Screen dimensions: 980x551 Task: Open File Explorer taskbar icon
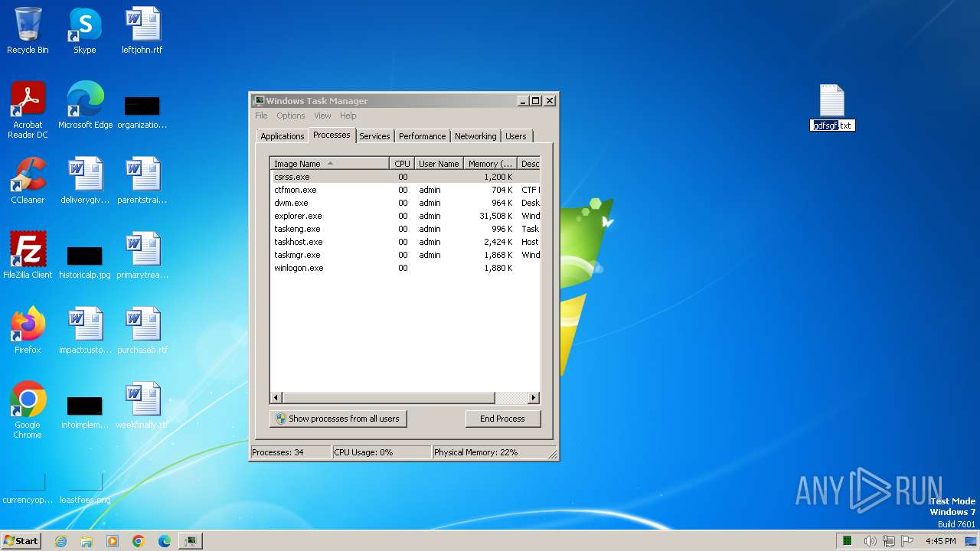[87, 541]
